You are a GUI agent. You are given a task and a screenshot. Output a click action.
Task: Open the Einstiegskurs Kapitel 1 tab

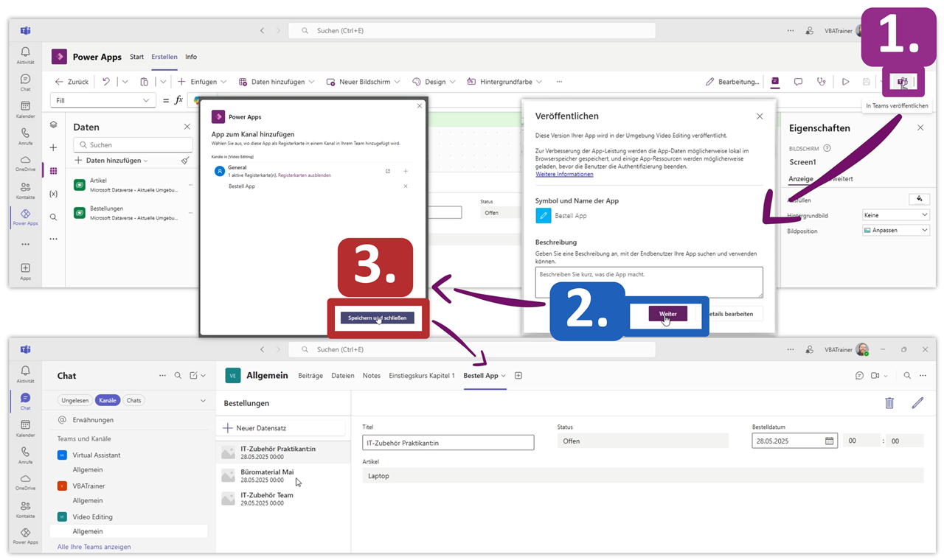(x=422, y=376)
